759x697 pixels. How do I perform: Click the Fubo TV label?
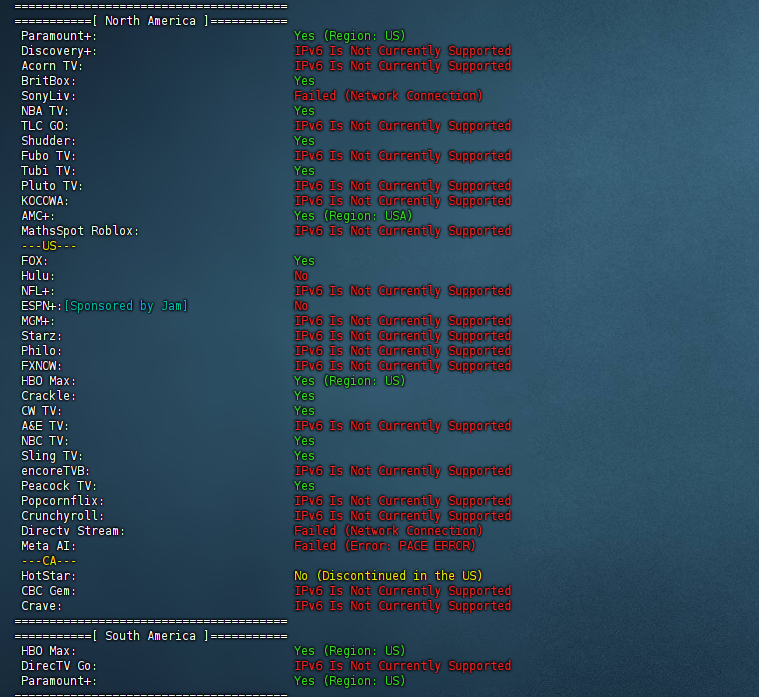tap(48, 156)
